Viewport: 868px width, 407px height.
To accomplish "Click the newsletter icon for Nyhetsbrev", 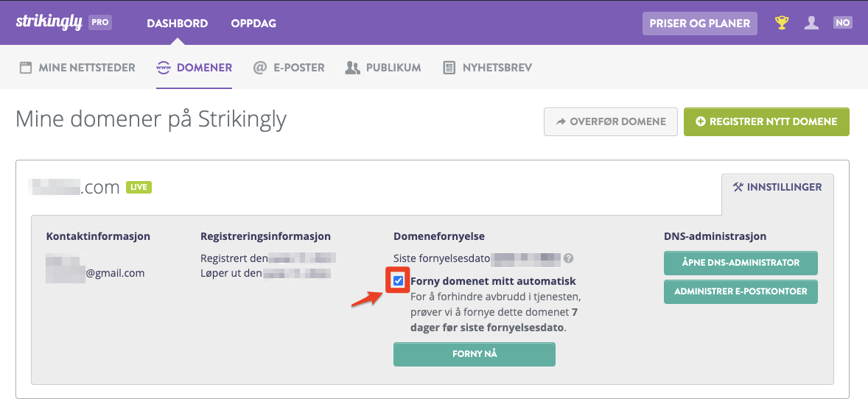I will (x=449, y=68).
